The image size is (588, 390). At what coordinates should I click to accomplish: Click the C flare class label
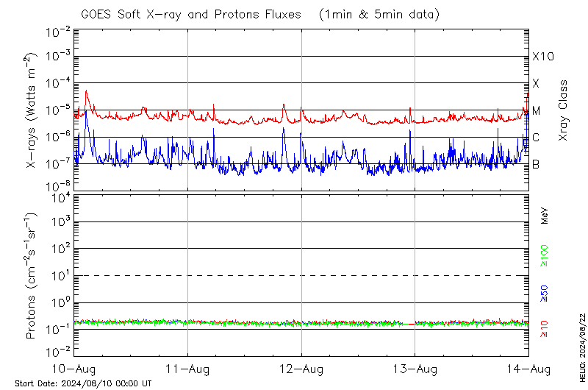click(537, 137)
